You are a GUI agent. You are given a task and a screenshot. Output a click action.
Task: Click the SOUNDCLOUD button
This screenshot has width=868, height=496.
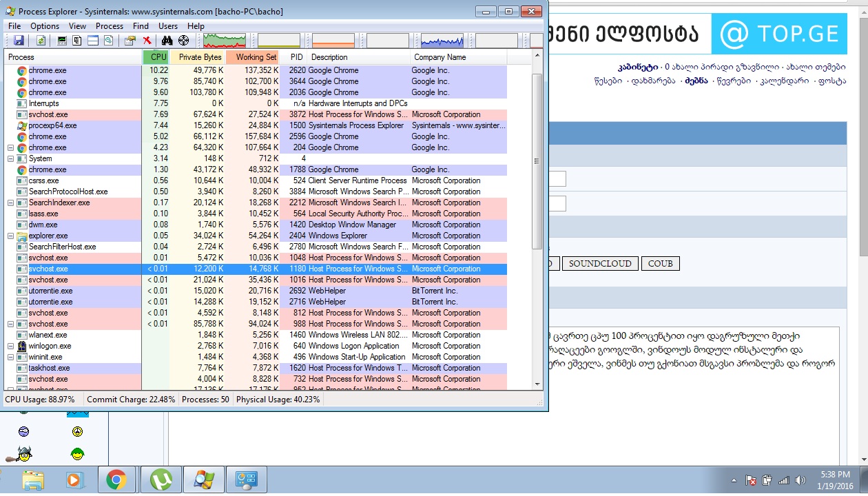click(x=599, y=264)
